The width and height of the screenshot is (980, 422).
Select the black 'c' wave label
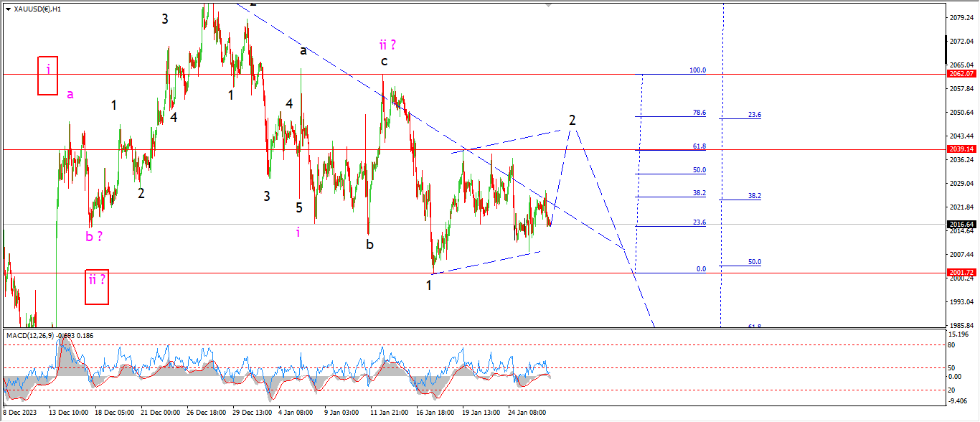[385, 62]
